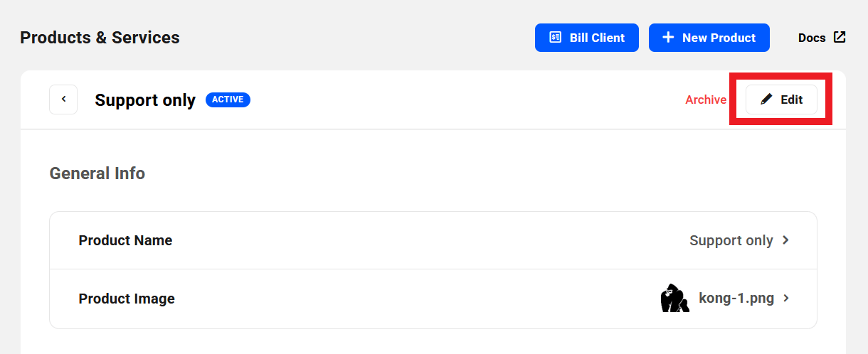868x354 pixels.
Task: Click the Products & Services heading
Action: coord(100,38)
